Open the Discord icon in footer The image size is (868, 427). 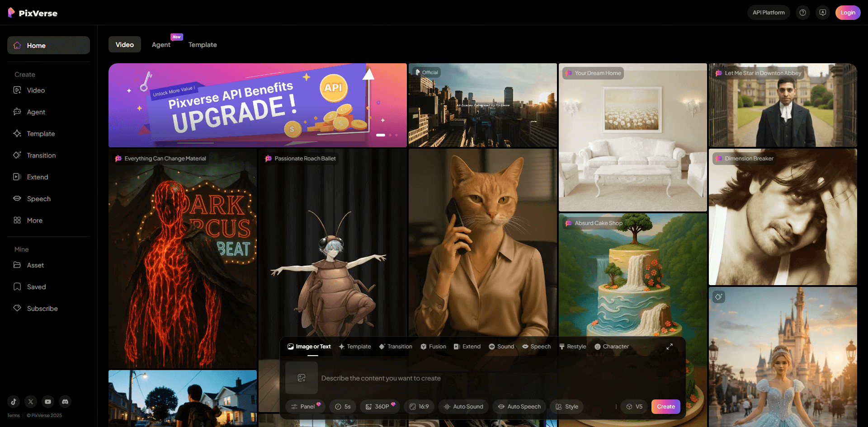tap(65, 401)
